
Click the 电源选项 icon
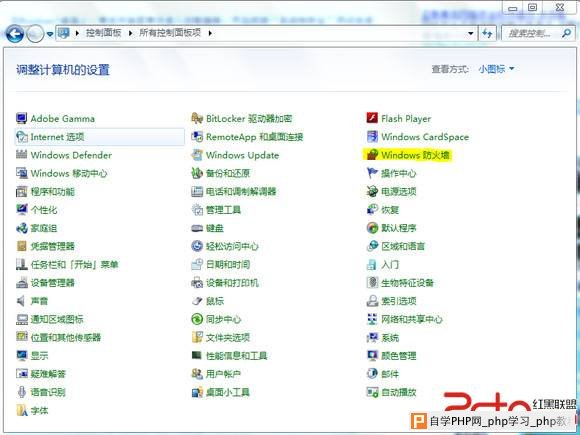(372, 192)
